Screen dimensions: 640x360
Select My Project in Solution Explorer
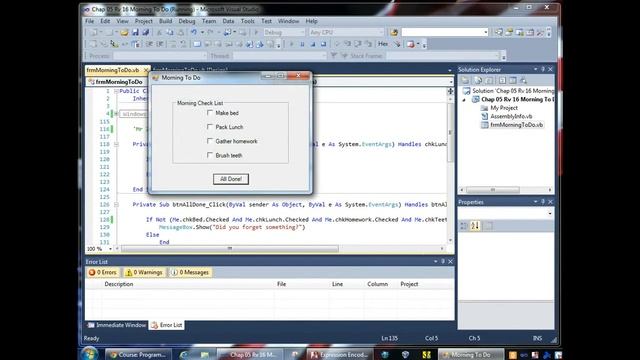504,108
